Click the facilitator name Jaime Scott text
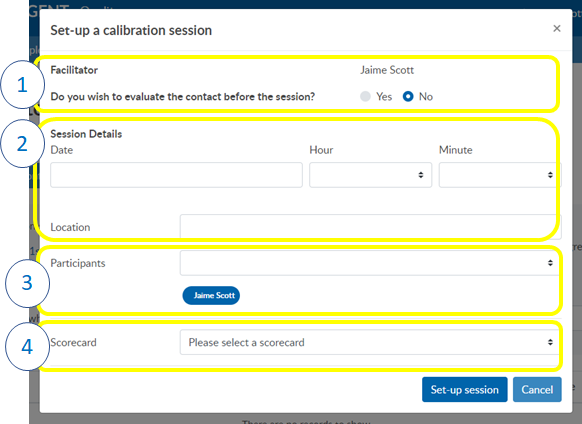Screen dimensions: 582x424 coord(387,70)
